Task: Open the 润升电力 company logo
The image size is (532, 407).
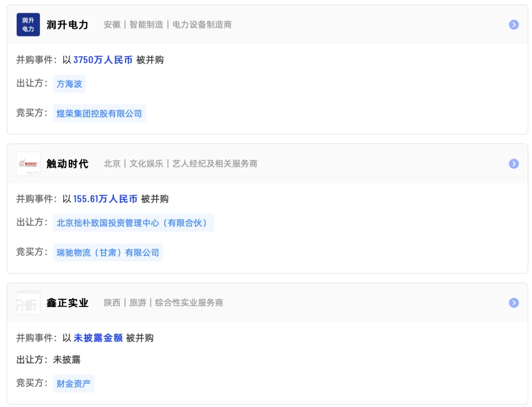Action: pyautogui.click(x=28, y=25)
